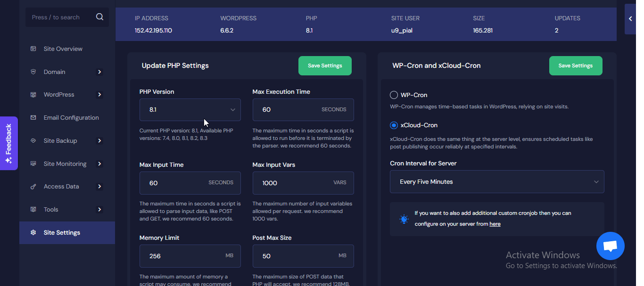Open the live chat bubble

[611, 246]
